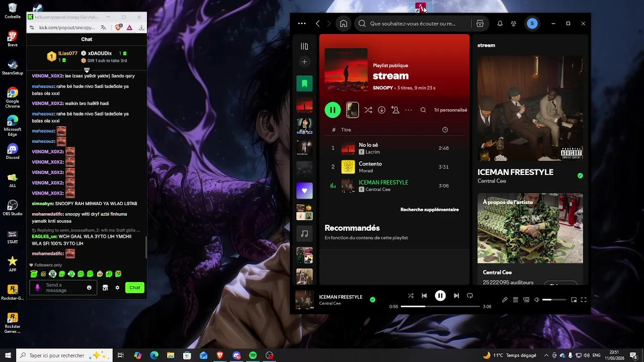This screenshot has height=362, width=644.
Task: Open the Spotify profile avatar menu
Action: (x=532, y=24)
